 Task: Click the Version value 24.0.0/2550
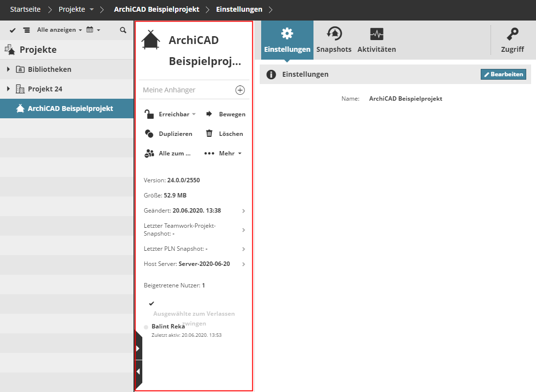[x=183, y=180]
